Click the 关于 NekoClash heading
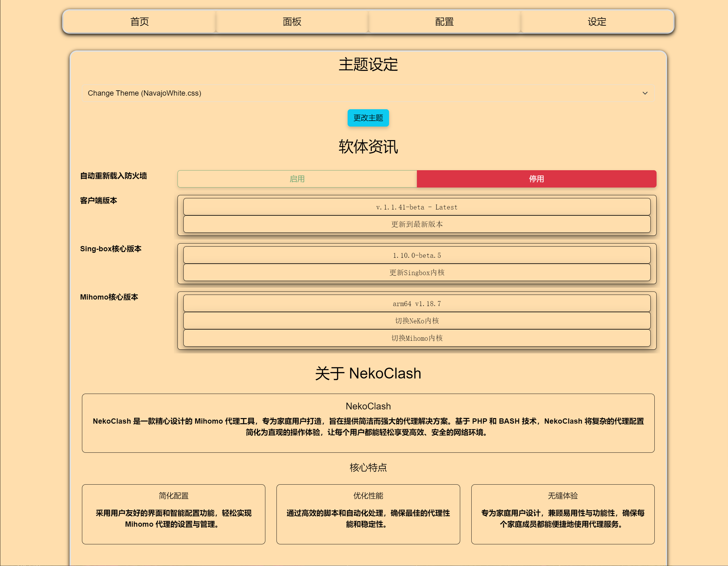Screen dimensions: 728x566 click(368, 373)
